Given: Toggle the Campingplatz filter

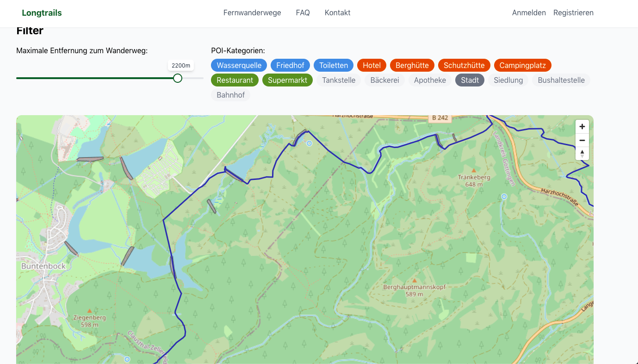Looking at the screenshot, I should 522,65.
